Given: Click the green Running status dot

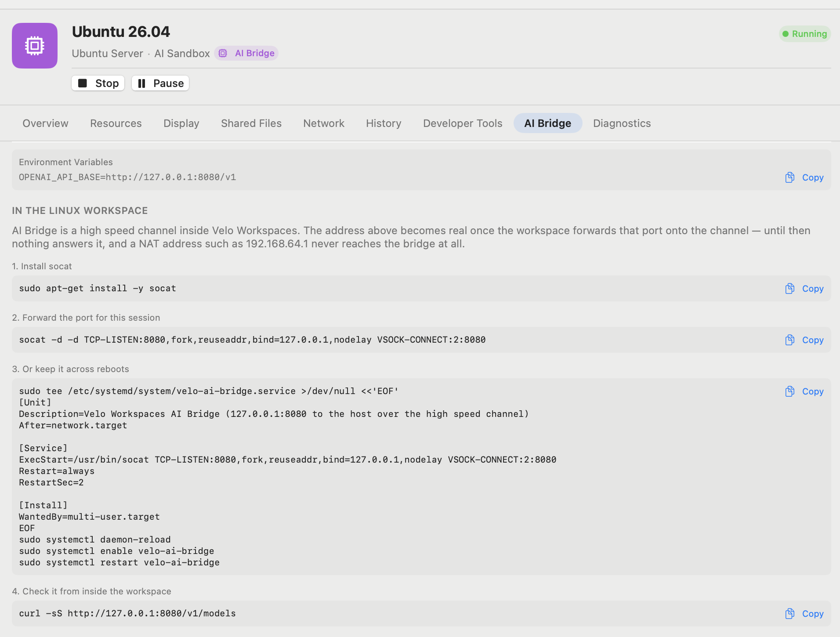Looking at the screenshot, I should [786, 34].
